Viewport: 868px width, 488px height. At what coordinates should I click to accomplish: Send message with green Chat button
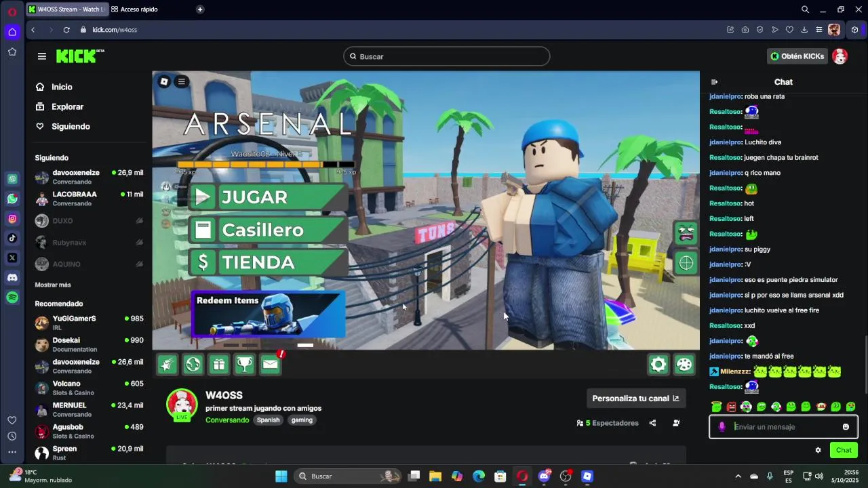(x=844, y=450)
